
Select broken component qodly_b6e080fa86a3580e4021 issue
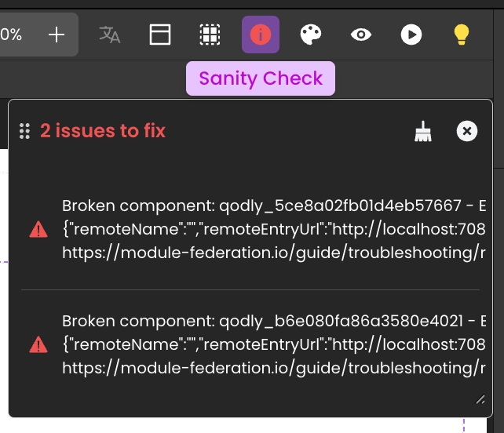(267, 344)
